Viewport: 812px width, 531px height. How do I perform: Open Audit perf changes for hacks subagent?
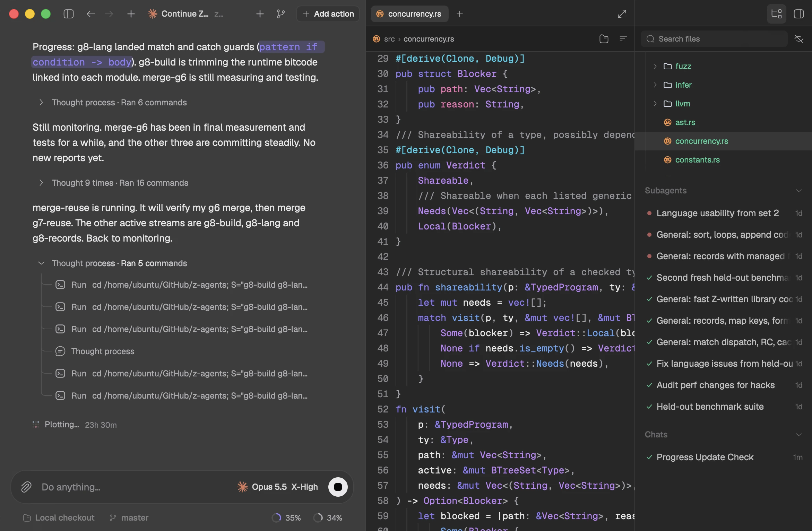coord(724,385)
